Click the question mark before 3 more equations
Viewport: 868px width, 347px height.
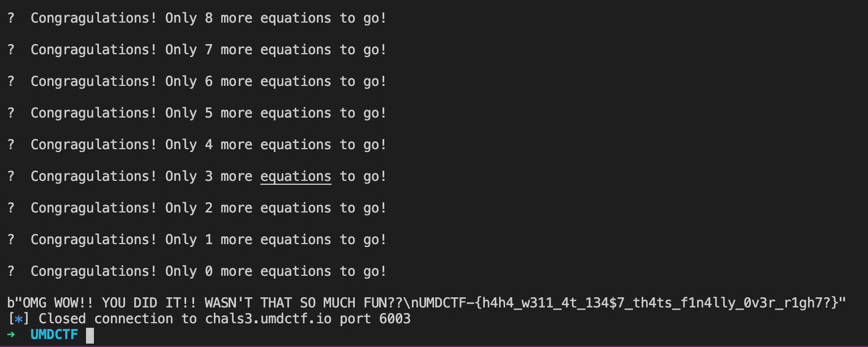(11, 176)
